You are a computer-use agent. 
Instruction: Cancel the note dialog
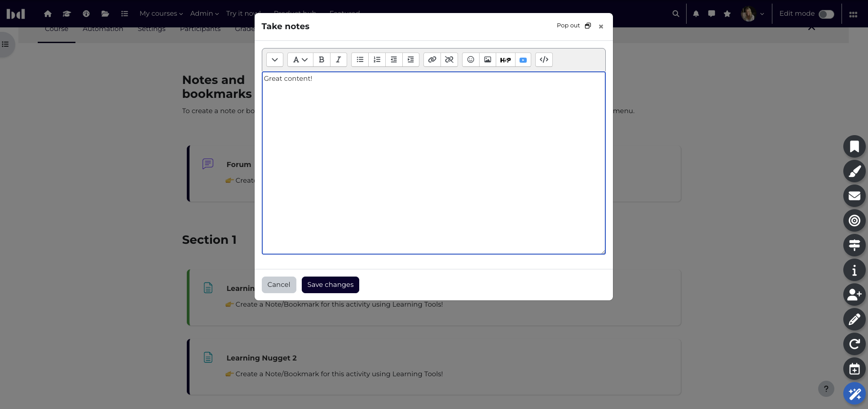click(x=279, y=285)
